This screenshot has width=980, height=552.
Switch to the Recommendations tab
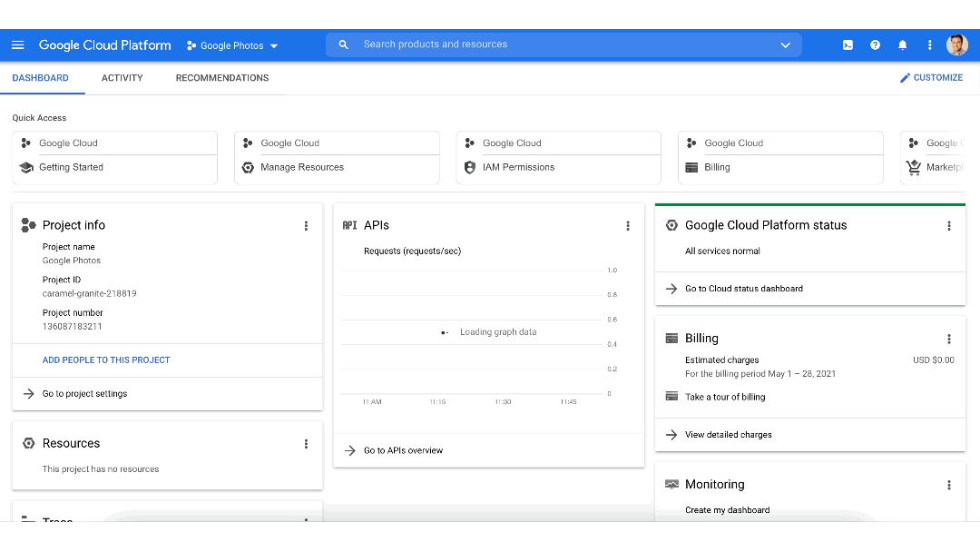pyautogui.click(x=222, y=78)
